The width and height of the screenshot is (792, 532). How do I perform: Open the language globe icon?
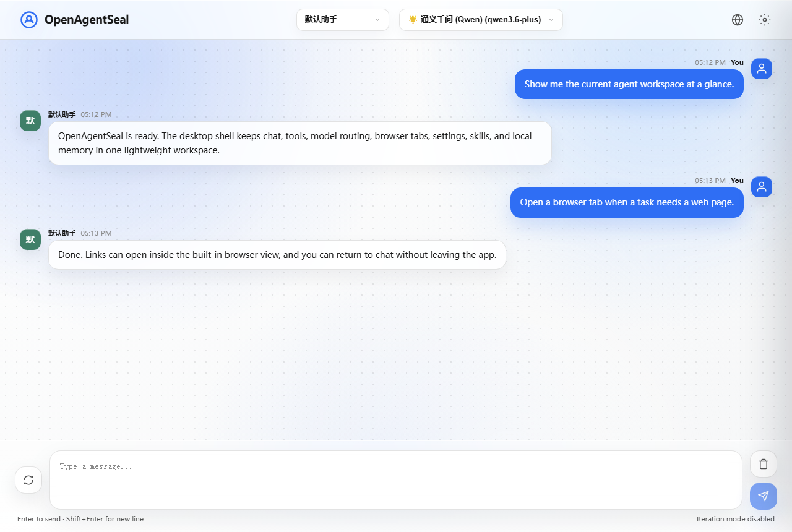[x=738, y=20]
